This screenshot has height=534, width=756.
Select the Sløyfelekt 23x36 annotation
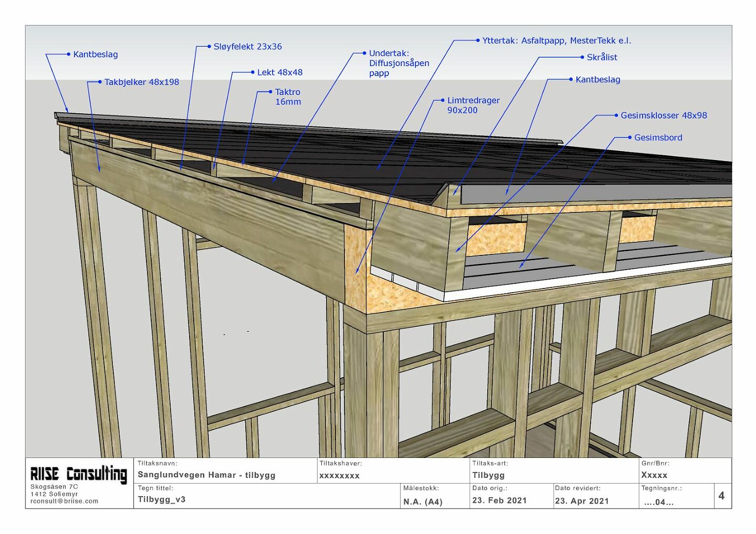247,47
